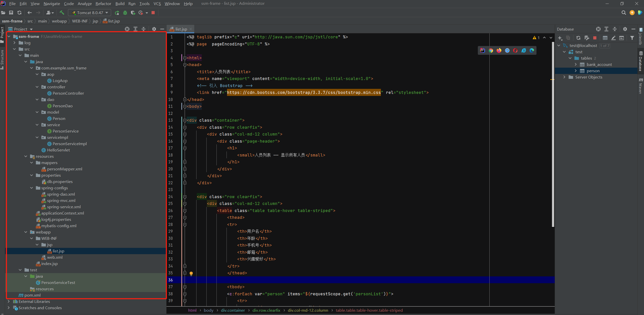
Task: Click the editor vertical scrollbar thumb
Action: tap(553, 134)
